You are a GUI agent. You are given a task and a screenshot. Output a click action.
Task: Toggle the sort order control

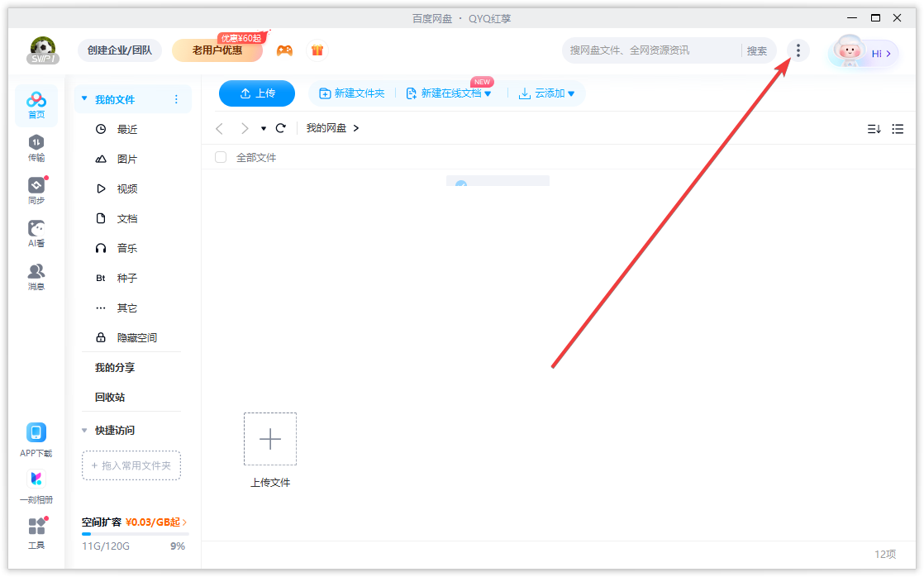pyautogui.click(x=874, y=128)
